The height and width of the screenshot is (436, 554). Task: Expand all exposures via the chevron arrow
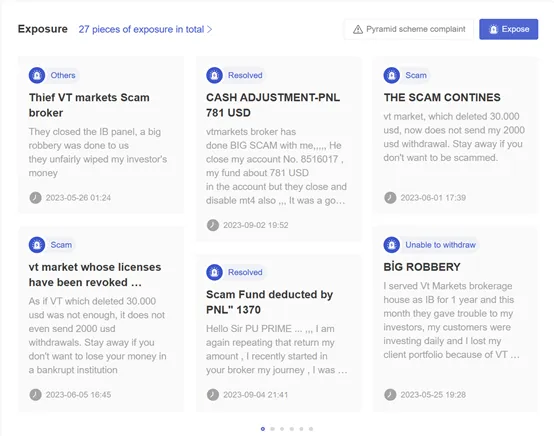point(210,29)
